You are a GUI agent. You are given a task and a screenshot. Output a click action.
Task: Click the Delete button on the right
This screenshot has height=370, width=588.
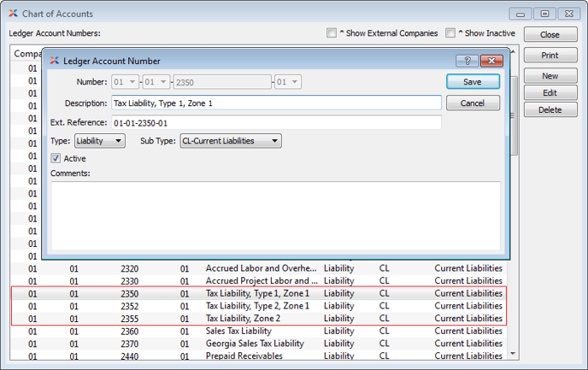coord(550,110)
